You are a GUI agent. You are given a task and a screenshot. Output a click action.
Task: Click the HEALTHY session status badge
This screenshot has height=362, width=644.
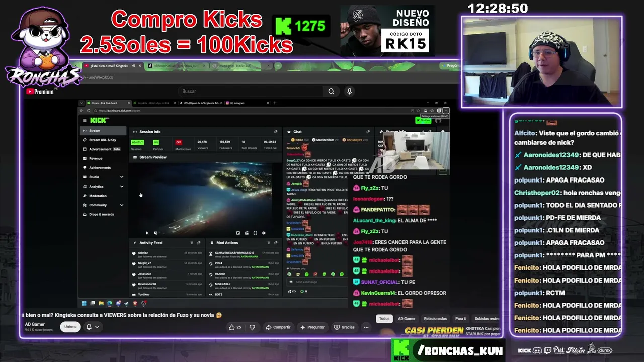(x=137, y=143)
